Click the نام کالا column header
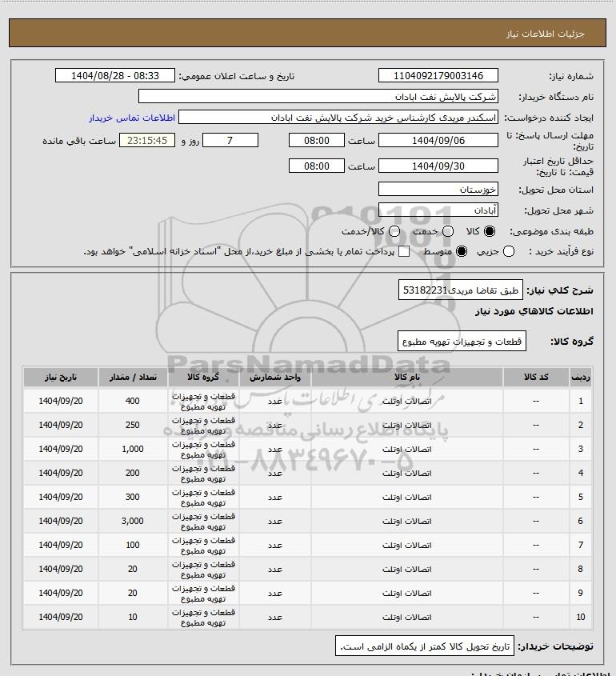 point(407,378)
